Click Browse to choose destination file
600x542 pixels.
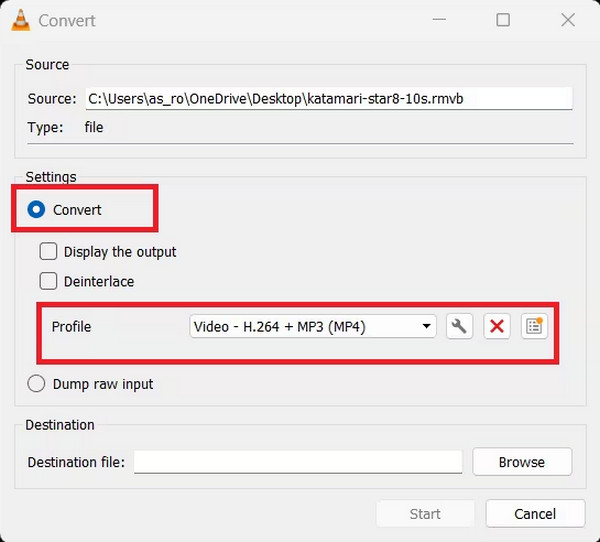pyautogui.click(x=522, y=462)
